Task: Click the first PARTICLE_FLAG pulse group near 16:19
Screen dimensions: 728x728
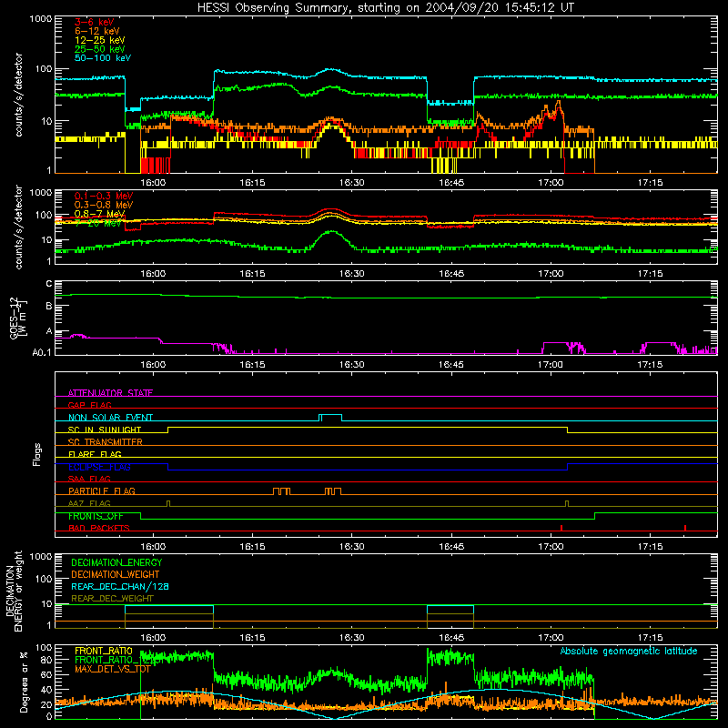Action: [281, 491]
